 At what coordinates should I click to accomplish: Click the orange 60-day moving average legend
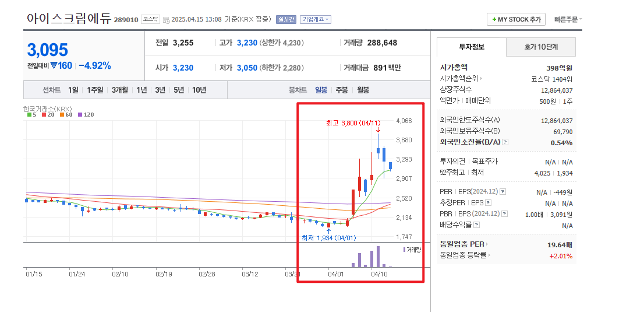point(66,115)
